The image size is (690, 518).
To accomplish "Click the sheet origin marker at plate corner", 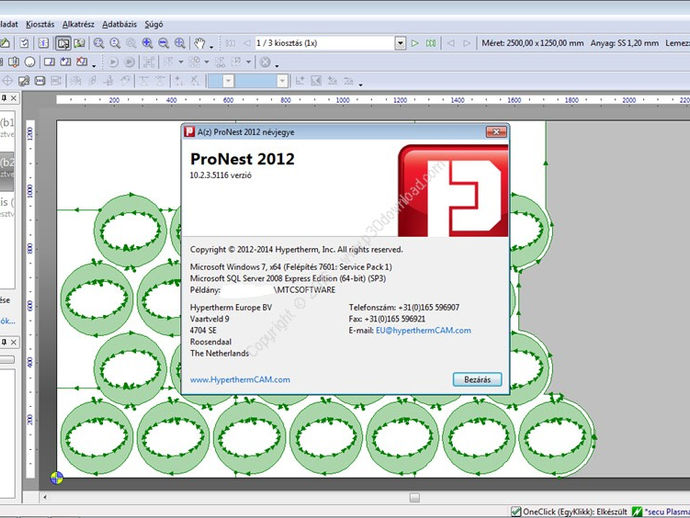I will click(57, 478).
